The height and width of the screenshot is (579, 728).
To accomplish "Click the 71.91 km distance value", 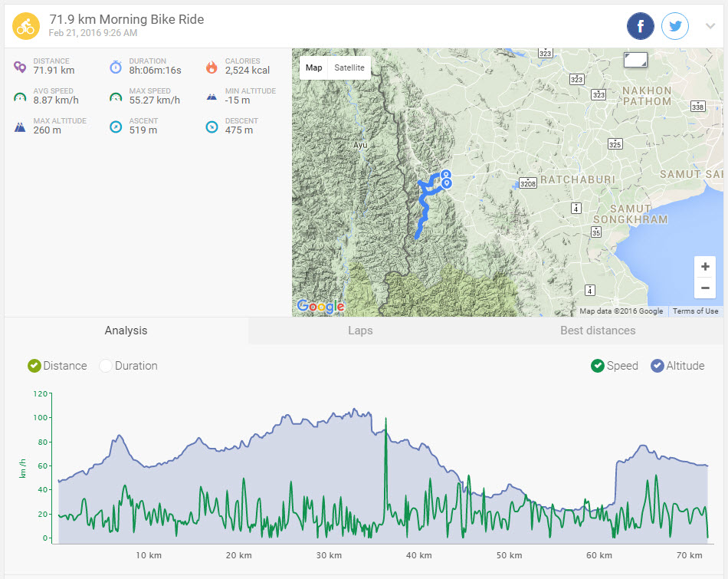I will [54, 71].
